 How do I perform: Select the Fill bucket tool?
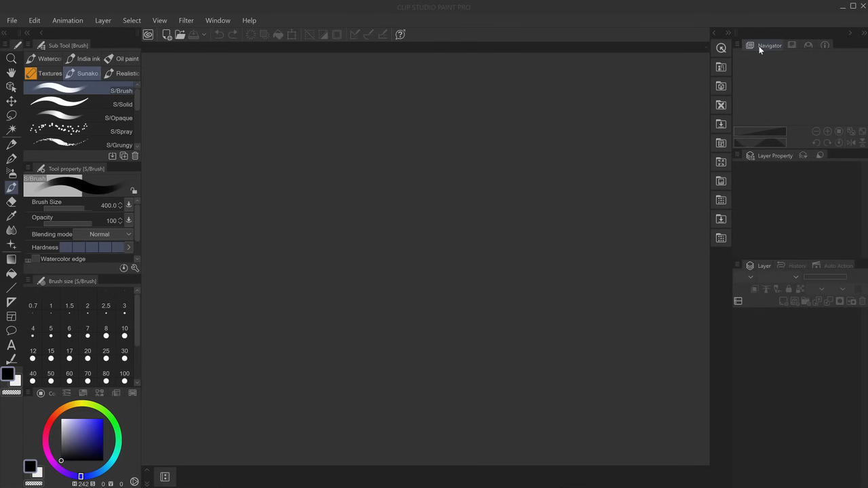pyautogui.click(x=11, y=274)
